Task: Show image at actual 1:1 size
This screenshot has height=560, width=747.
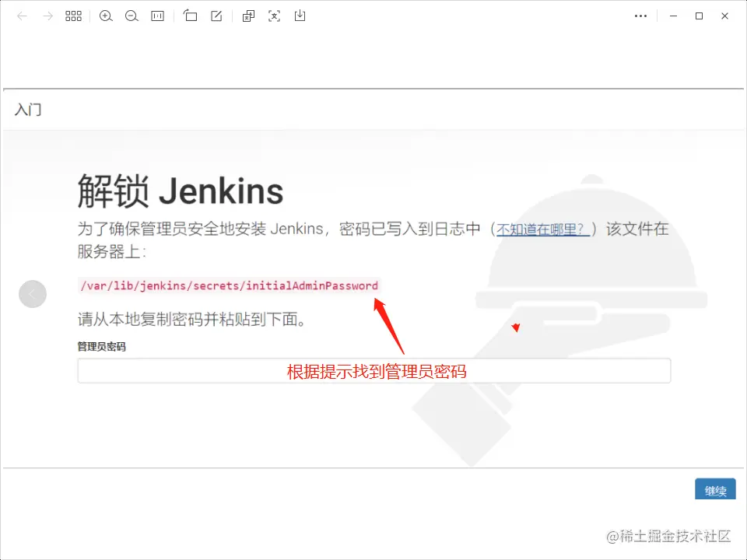Action: (158, 16)
